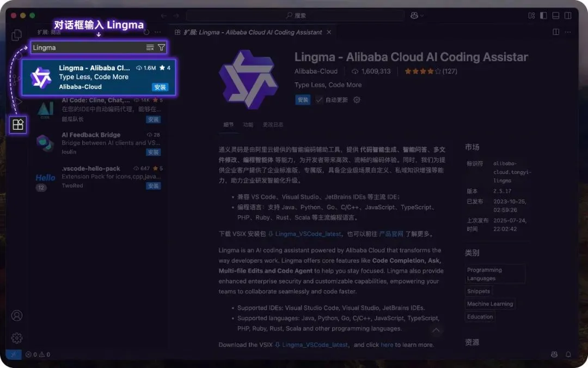Click the Lingma extension large logo

pos(248,80)
